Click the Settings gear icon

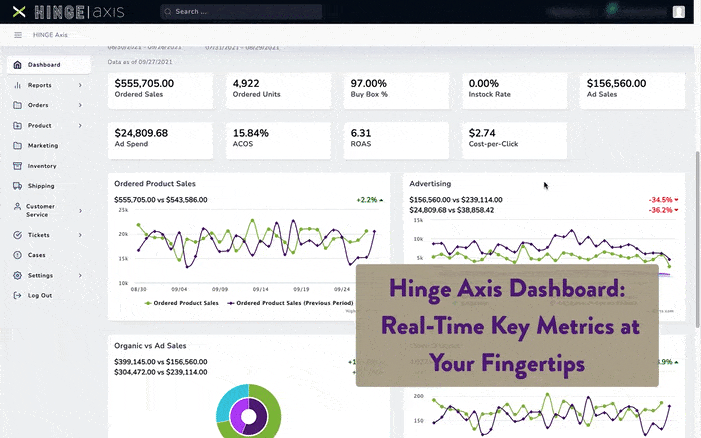coord(17,275)
